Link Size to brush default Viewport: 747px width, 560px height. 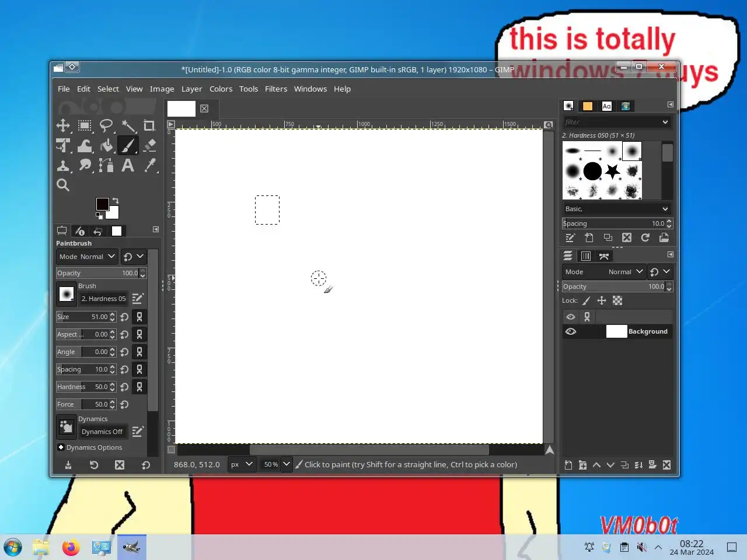tap(139, 317)
